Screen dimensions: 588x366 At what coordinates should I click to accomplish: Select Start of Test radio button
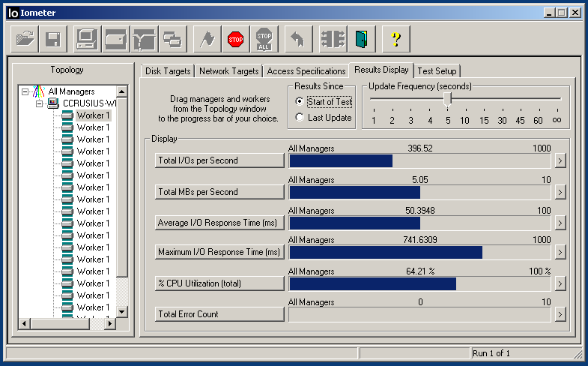coord(300,101)
